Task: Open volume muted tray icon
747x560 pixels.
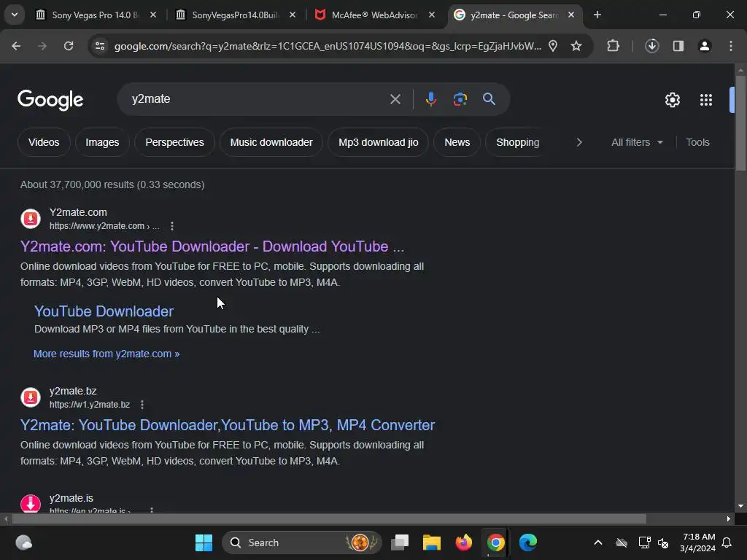Action: click(x=662, y=542)
